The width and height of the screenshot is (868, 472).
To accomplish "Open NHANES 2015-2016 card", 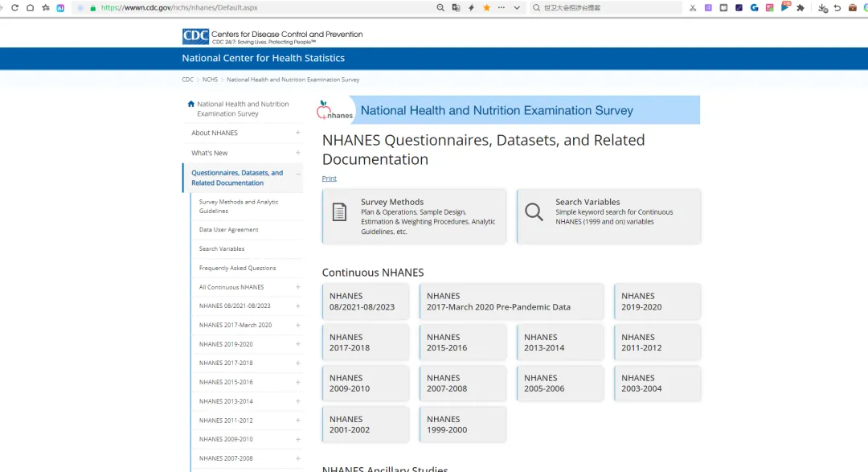I will point(463,343).
